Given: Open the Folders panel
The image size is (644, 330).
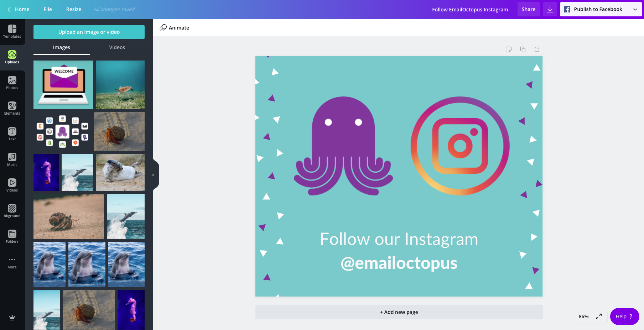Looking at the screenshot, I should 12,237.
